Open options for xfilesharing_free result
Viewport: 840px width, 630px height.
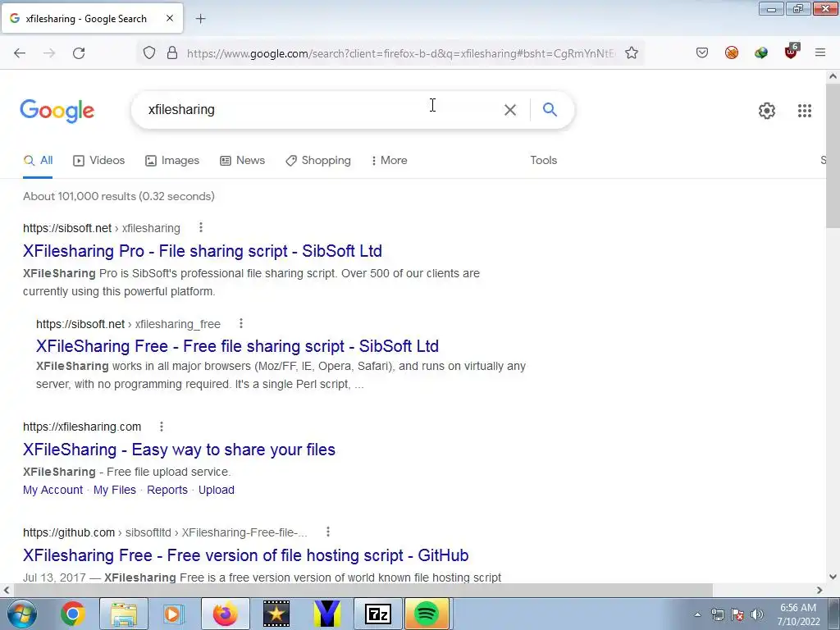point(241,323)
